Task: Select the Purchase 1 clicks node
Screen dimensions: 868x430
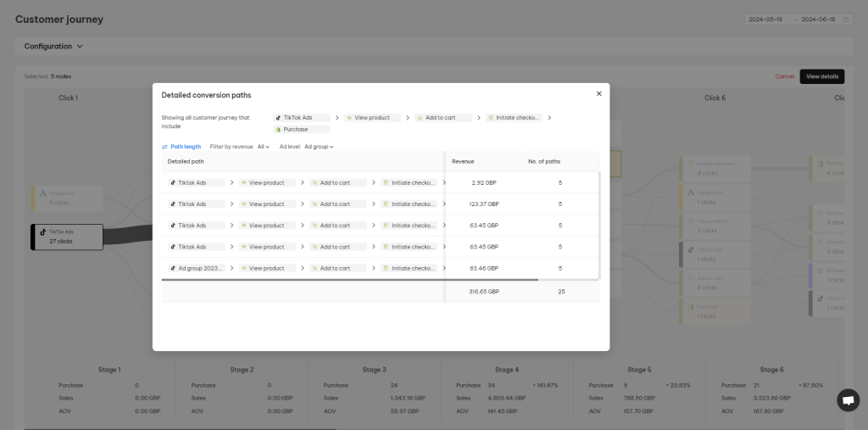Action: pos(715,311)
